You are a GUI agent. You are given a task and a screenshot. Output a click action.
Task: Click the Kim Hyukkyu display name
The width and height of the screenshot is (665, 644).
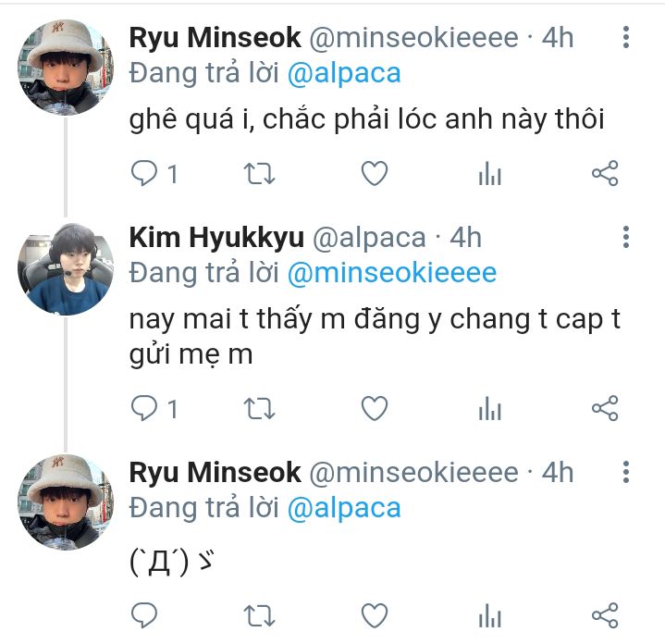click(x=216, y=238)
